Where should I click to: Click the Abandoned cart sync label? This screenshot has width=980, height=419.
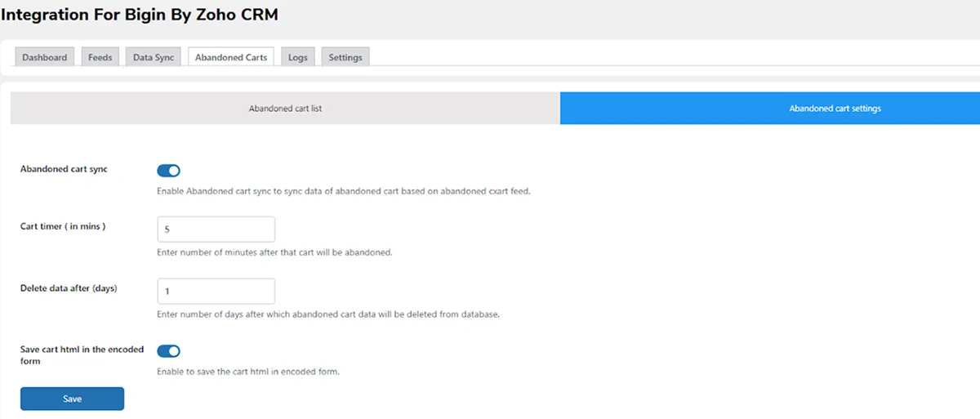click(x=64, y=169)
